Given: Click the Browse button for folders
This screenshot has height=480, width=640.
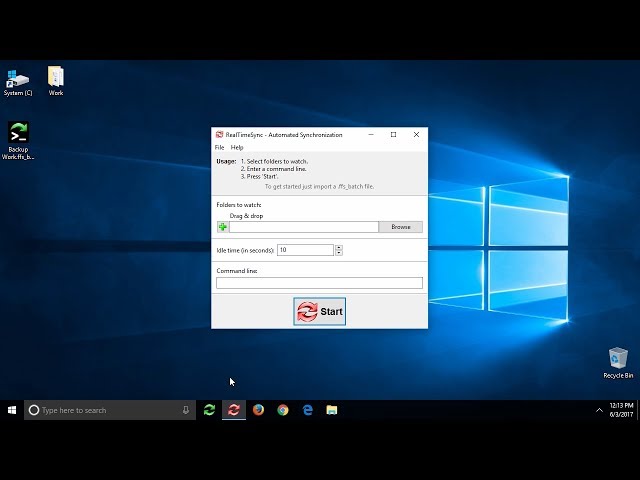Looking at the screenshot, I should tap(400, 227).
